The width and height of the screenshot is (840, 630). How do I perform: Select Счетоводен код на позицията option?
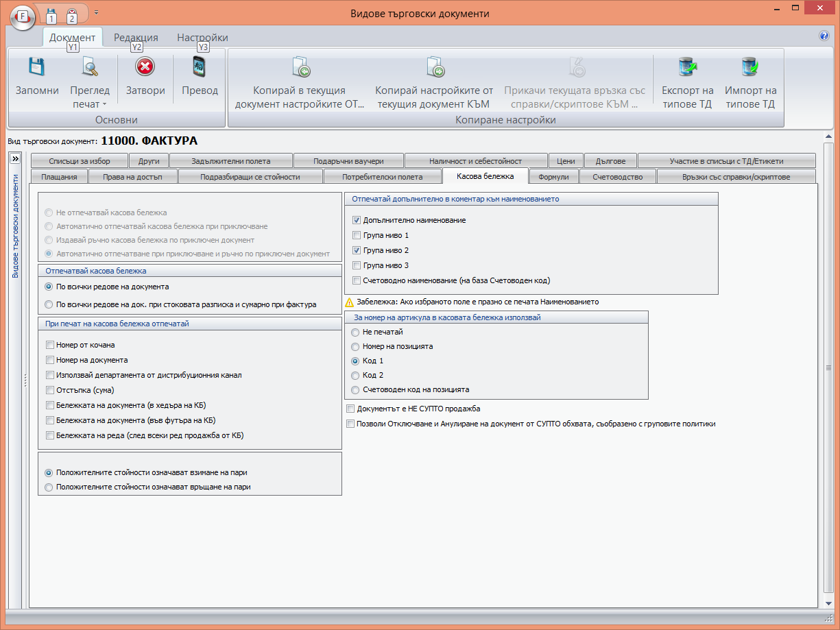pos(355,389)
